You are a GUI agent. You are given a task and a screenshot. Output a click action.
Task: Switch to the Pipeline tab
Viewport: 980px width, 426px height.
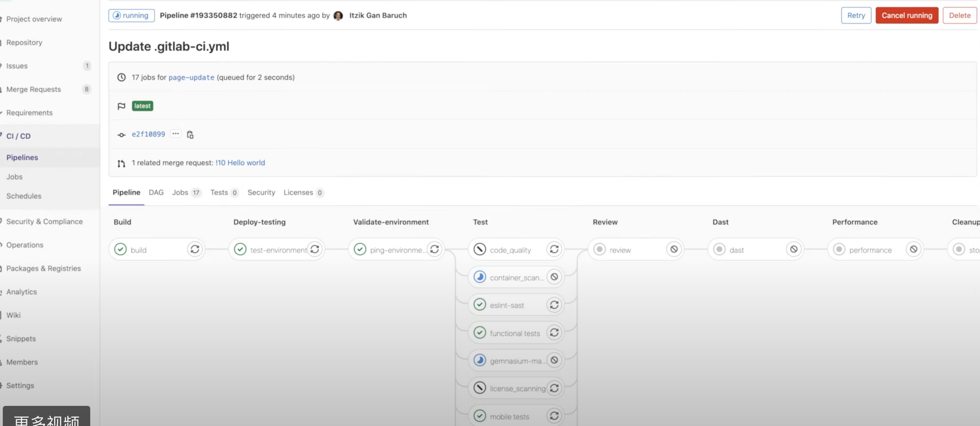click(x=126, y=193)
